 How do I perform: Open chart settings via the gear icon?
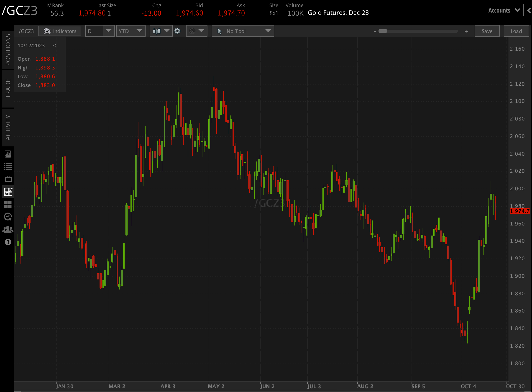pyautogui.click(x=177, y=31)
